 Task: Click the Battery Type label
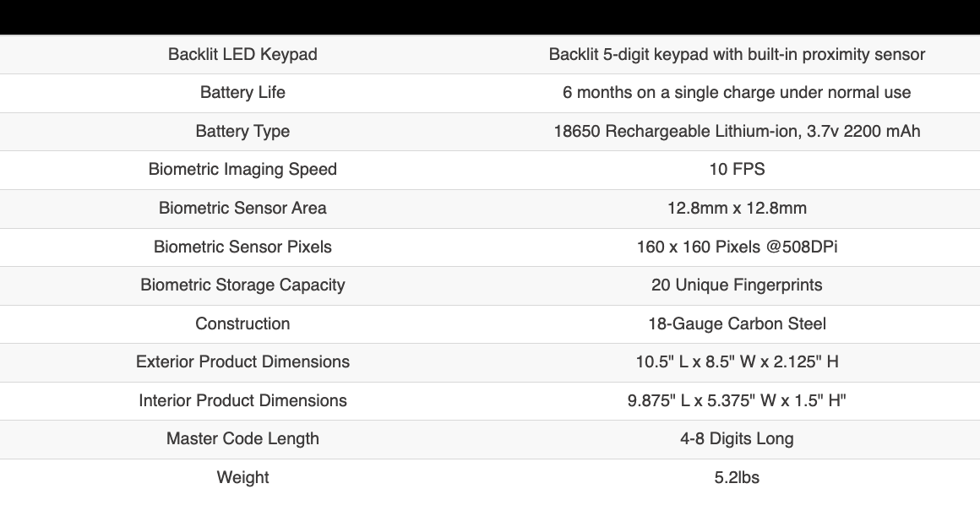click(242, 131)
